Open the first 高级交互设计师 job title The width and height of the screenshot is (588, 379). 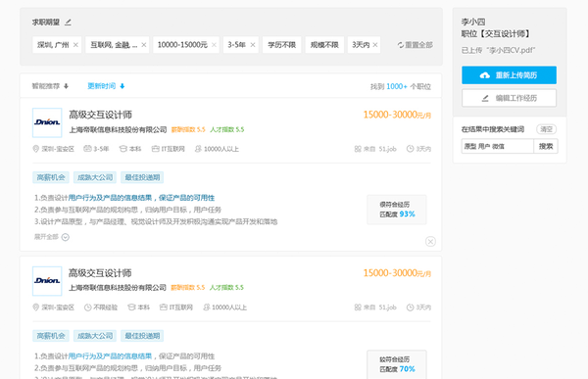pos(100,115)
